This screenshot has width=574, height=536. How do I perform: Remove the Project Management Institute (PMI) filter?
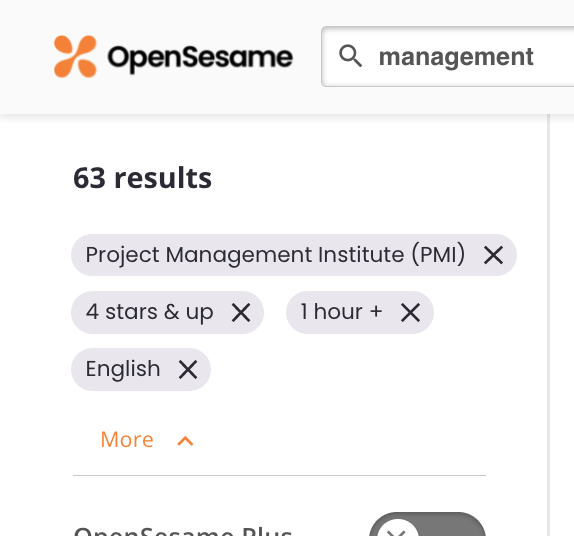click(x=493, y=255)
